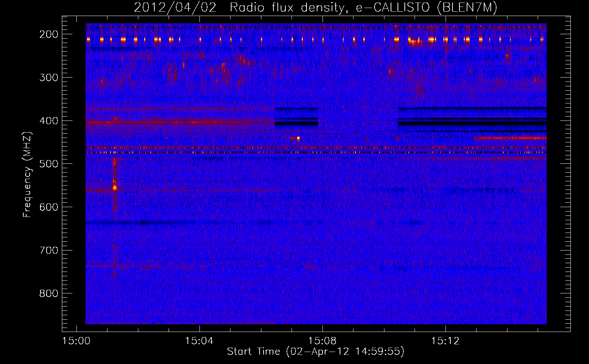The width and height of the screenshot is (589, 364).
Task: Click the 300 frequency tick label
Action: point(49,78)
